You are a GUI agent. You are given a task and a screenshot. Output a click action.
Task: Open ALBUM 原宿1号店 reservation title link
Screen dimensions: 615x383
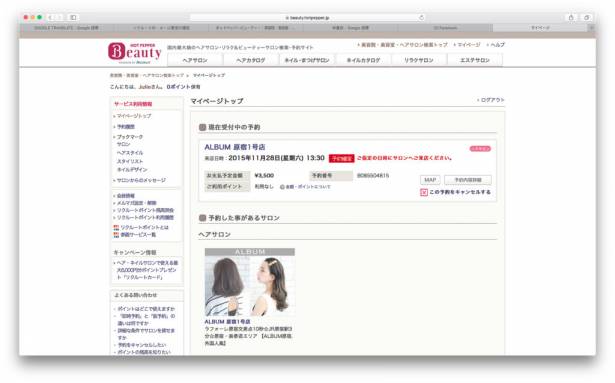click(235, 147)
